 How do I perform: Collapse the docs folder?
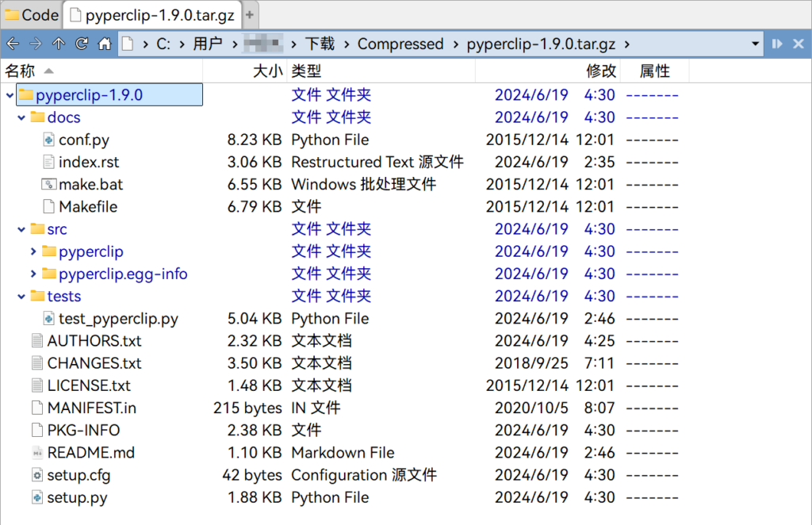point(21,117)
